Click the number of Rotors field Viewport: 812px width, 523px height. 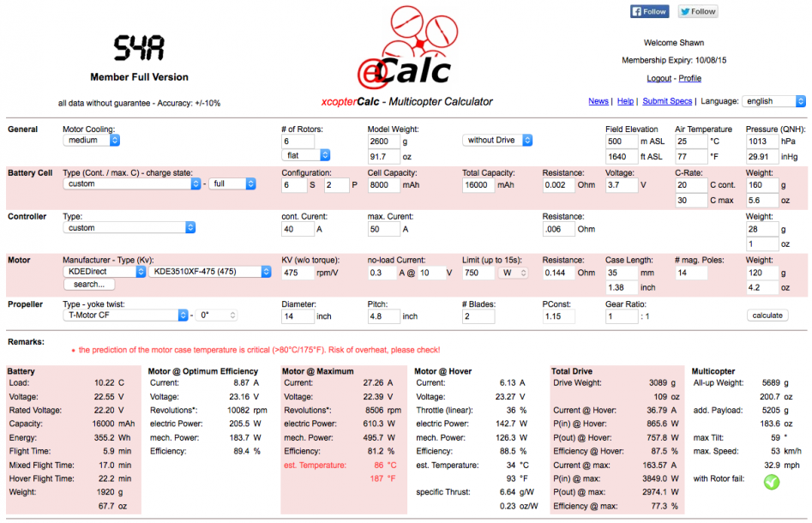click(x=298, y=141)
